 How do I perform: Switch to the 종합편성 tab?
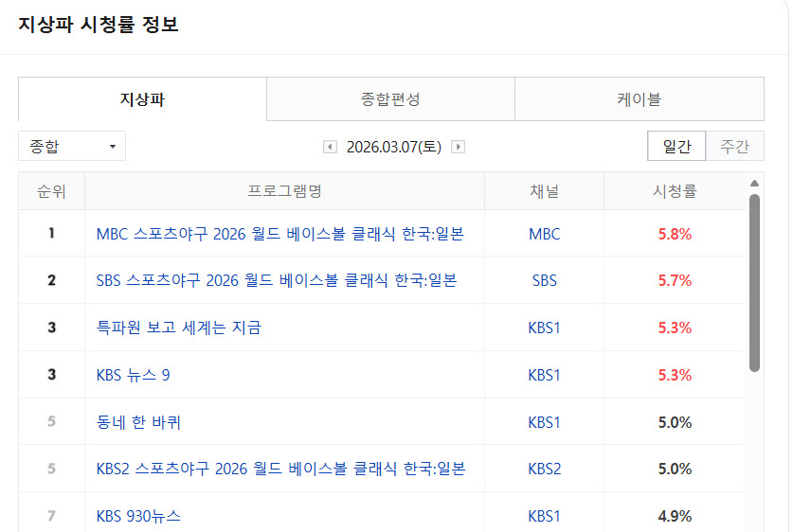pos(390,99)
